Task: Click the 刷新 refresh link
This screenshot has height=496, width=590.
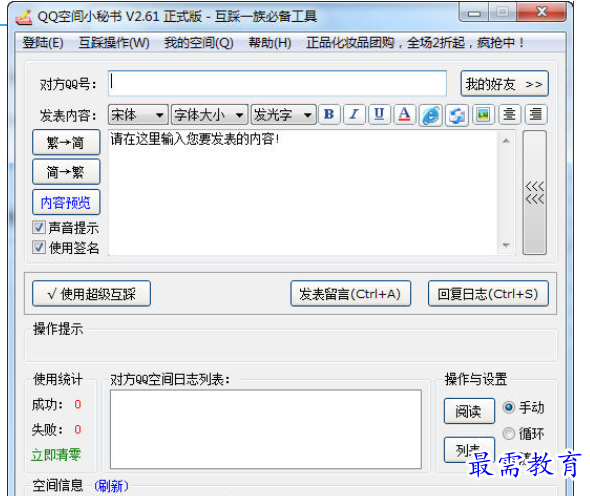Action: pos(111,486)
